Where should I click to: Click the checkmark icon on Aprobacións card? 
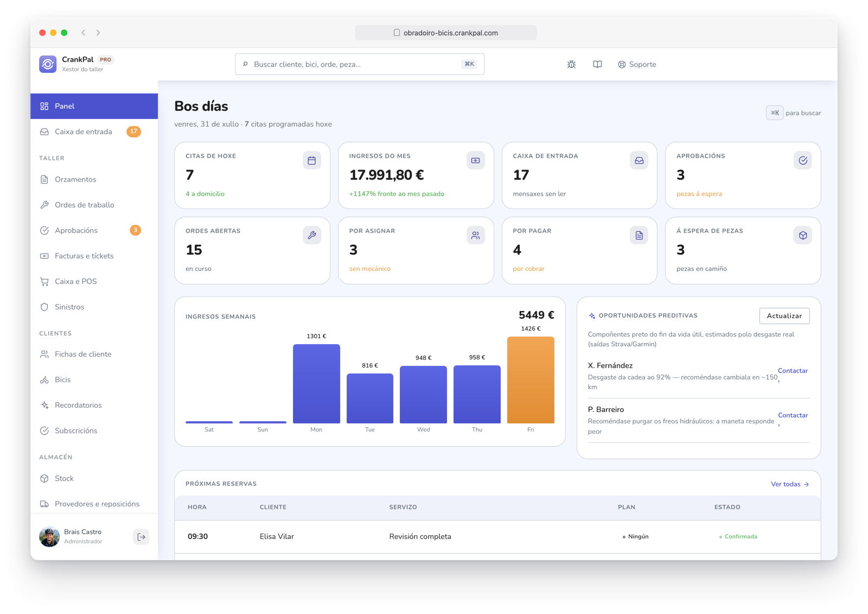[x=803, y=161]
